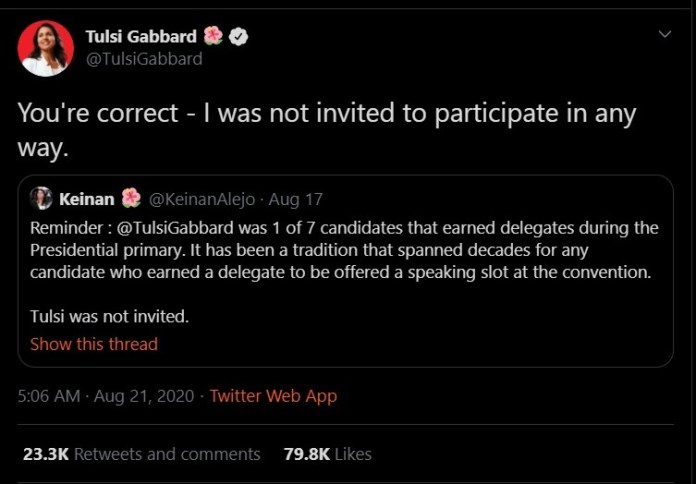Screen dimensions: 696x484
Task: View the 79.8K Likes list
Action: click(x=327, y=454)
